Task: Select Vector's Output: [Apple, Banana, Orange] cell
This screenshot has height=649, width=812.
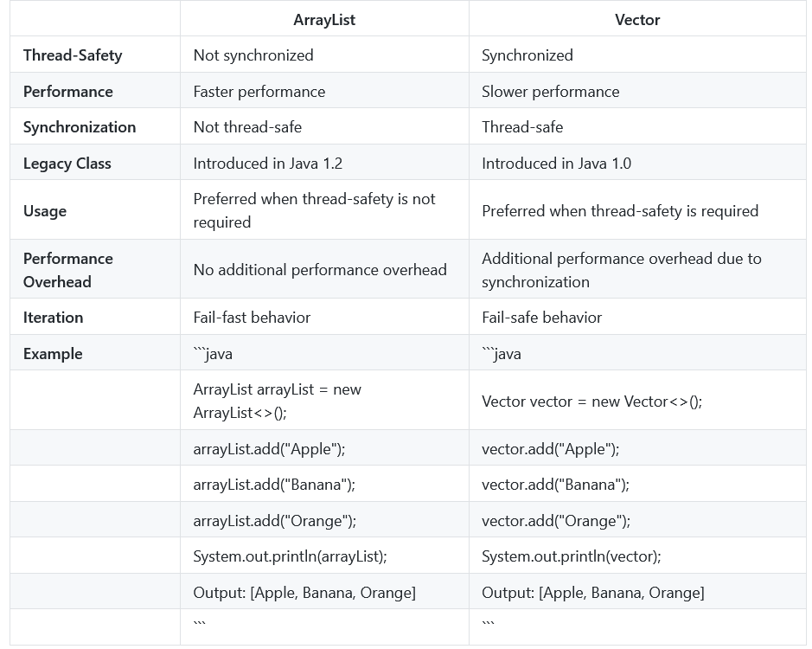Action: [x=593, y=593]
